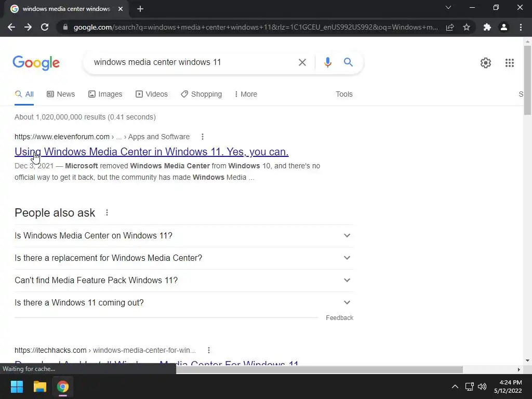Open search Tools
Screen dimensions: 532x399
pyautogui.click(x=344, y=95)
